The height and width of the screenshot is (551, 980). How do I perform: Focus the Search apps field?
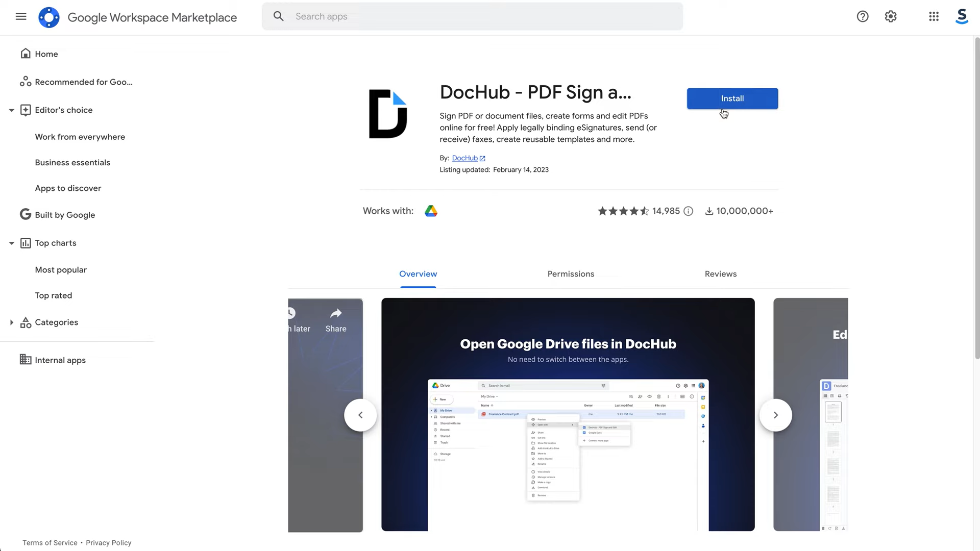(472, 16)
